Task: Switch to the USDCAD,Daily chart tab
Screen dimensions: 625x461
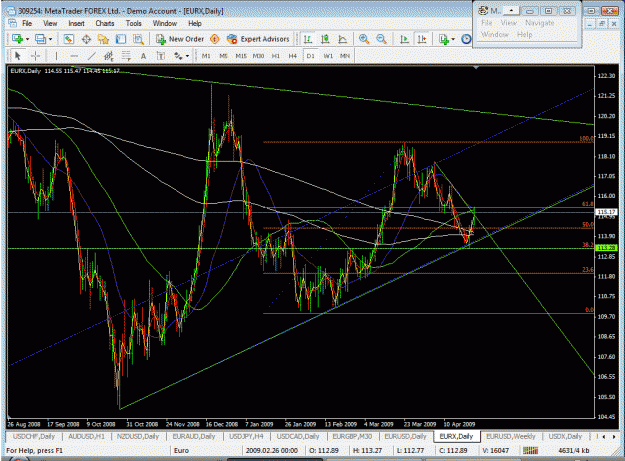Action: [x=298, y=436]
